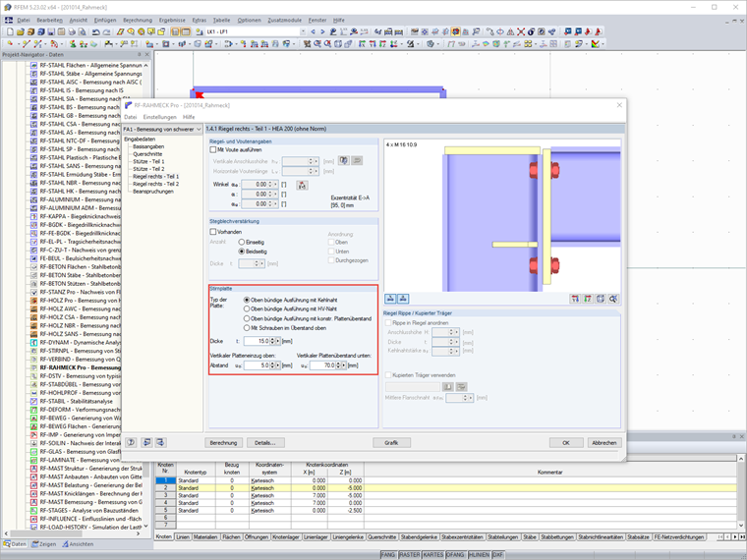Toggle RASTER in the status bar
The image size is (747, 560).
click(409, 555)
